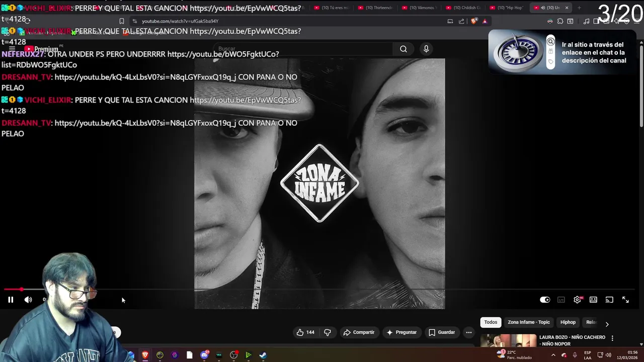Click the browser address bar URL

click(x=180, y=21)
